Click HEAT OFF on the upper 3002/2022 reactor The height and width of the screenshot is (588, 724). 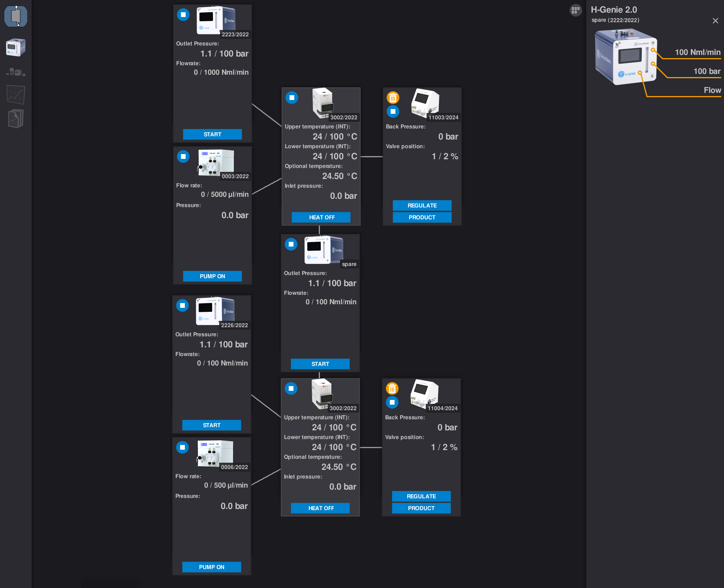pyautogui.click(x=321, y=217)
